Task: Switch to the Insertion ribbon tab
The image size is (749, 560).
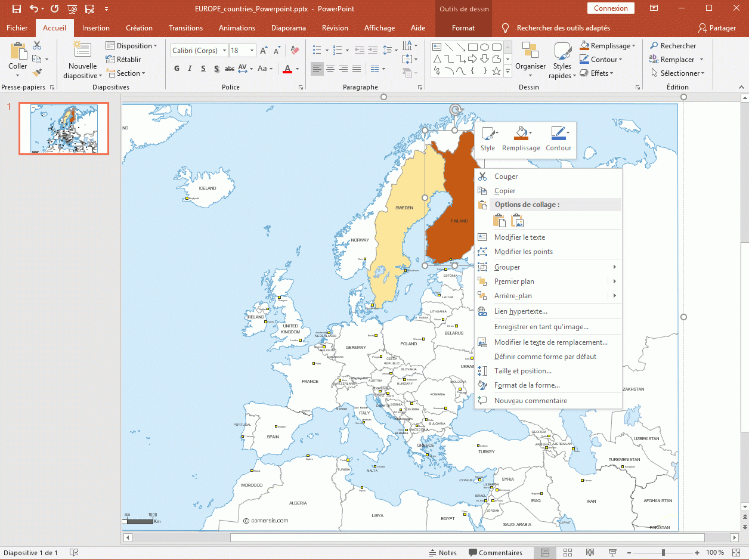Action: [x=96, y=28]
